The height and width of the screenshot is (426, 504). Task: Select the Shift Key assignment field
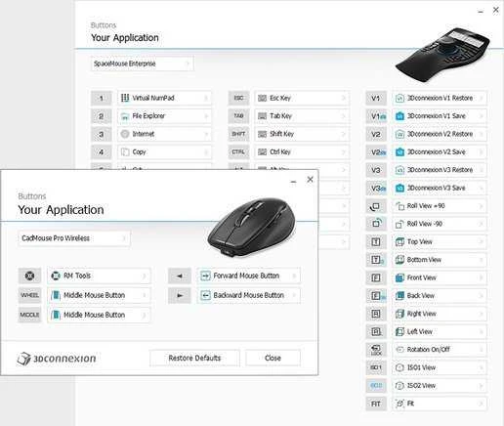302,134
